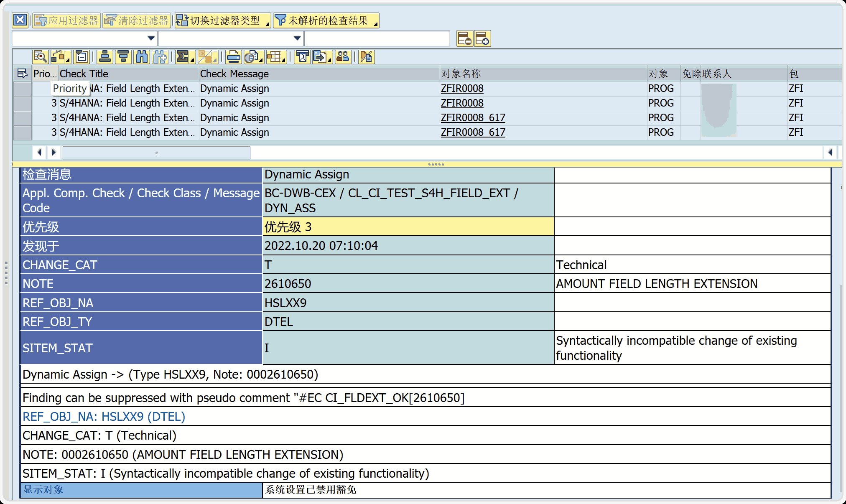Open the second filter operator dropdown
The image size is (846, 504).
(297, 38)
